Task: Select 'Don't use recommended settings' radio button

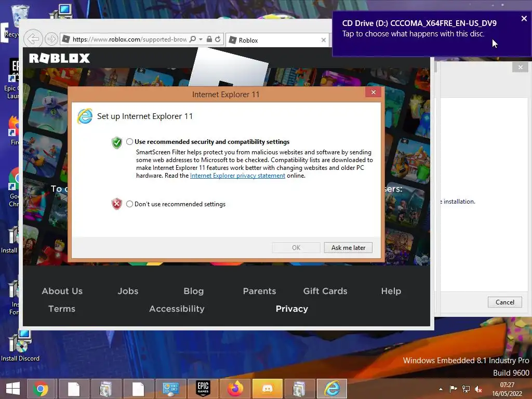Action: (x=129, y=204)
